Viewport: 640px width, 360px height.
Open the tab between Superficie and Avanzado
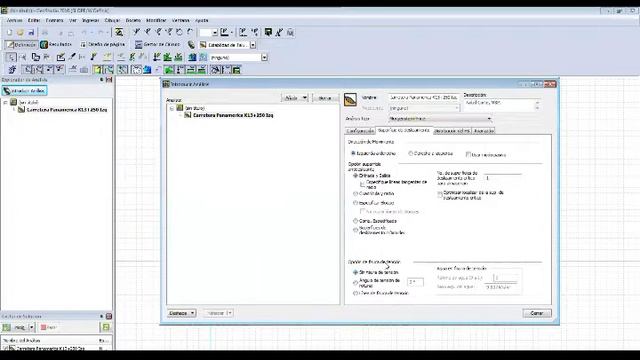pyautogui.click(x=452, y=131)
